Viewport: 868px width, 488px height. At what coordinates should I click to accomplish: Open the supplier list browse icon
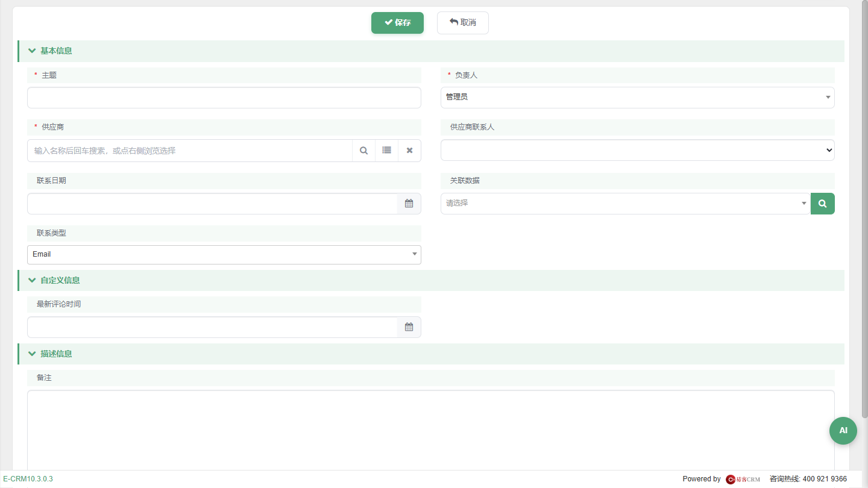tap(386, 151)
